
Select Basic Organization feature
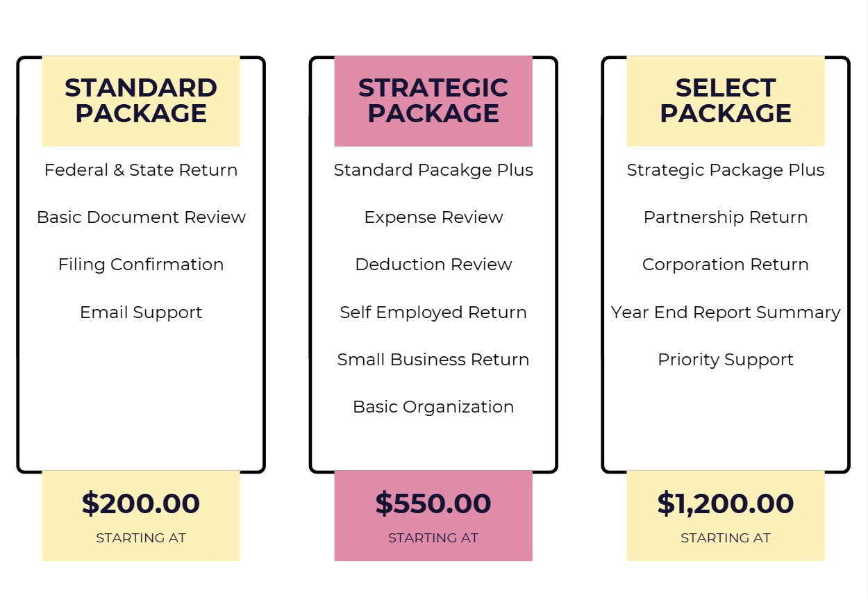[433, 407]
